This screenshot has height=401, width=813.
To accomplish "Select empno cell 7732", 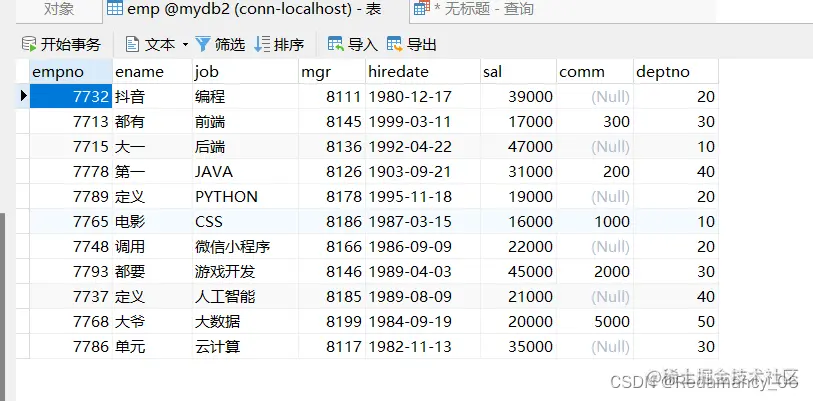I will point(71,96).
